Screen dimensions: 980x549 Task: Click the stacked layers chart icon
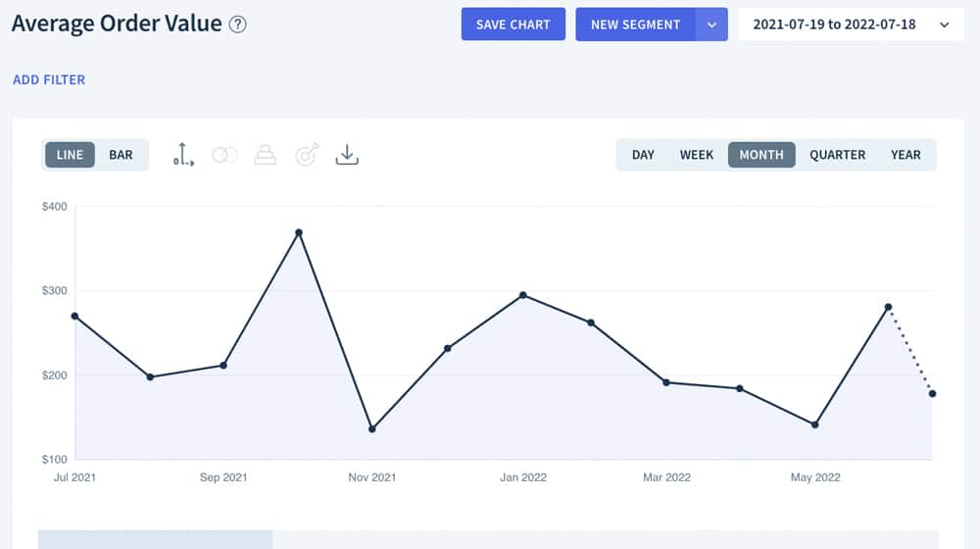(265, 155)
